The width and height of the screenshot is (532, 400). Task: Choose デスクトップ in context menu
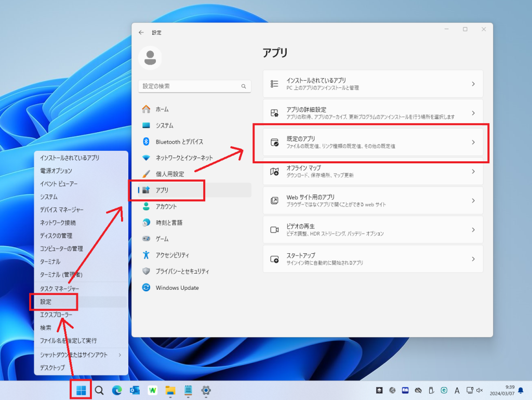coord(81,368)
